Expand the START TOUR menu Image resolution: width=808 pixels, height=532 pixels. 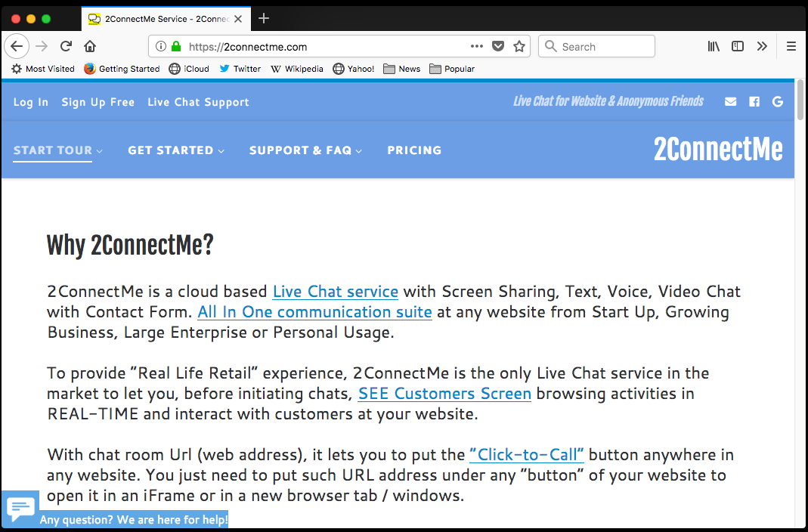57,150
